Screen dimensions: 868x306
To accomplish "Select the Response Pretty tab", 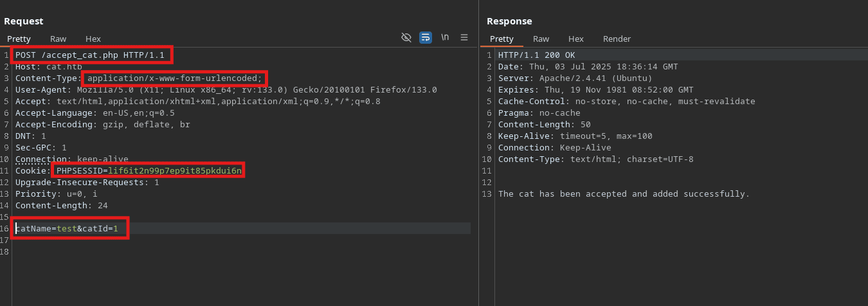I will tap(502, 39).
